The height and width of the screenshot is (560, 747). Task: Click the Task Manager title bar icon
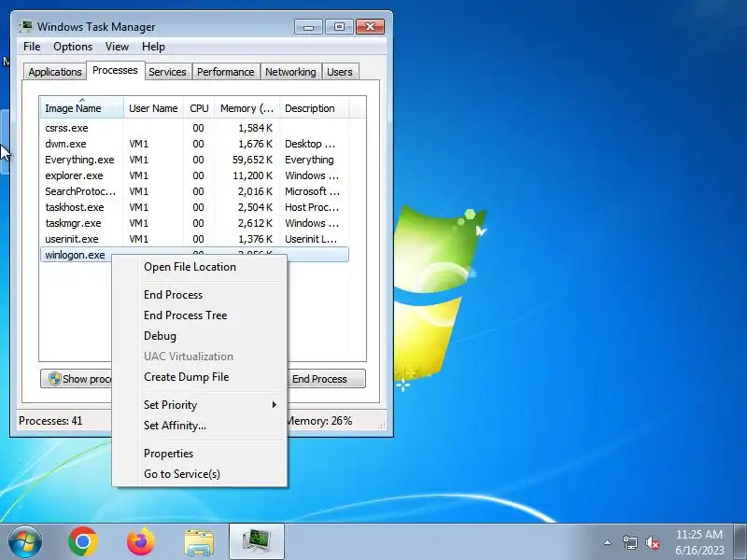[26, 27]
